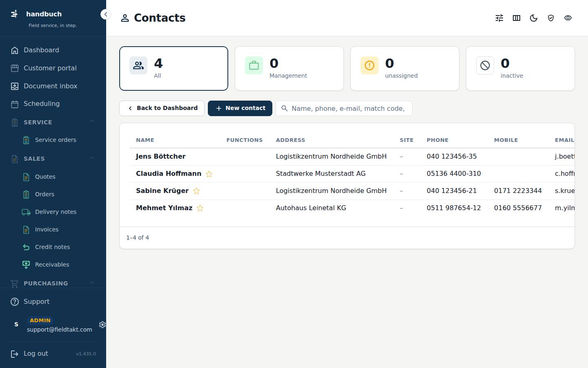Open the filter settings sliders icon
This screenshot has height=368, width=588.
click(x=499, y=18)
